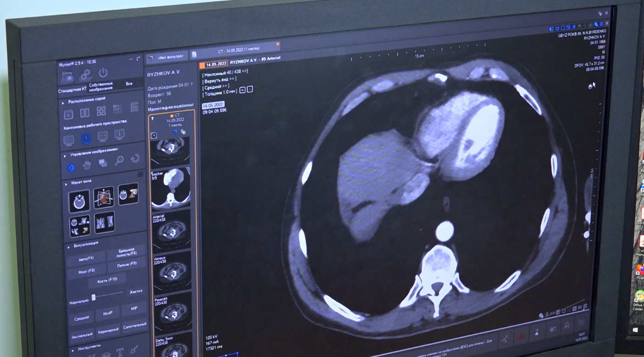Click the power shutdown icon
Image resolution: width=644 pixels, height=357 pixels.
click(x=103, y=72)
